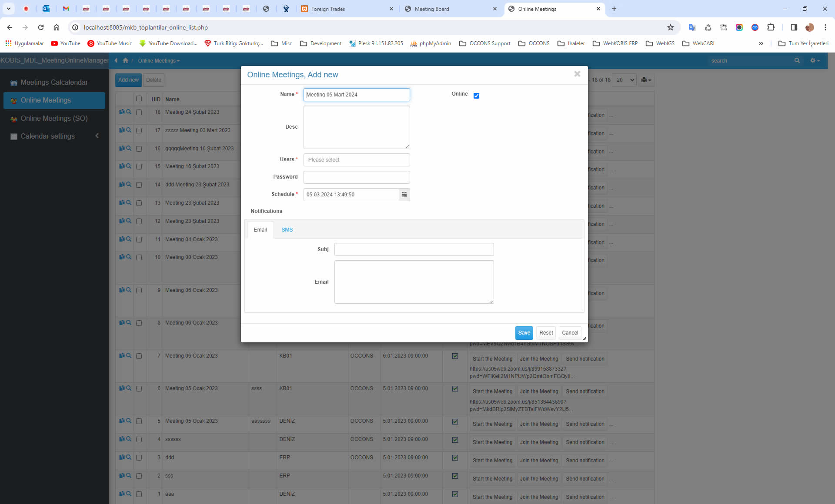Click into the Desc text area

click(x=357, y=127)
